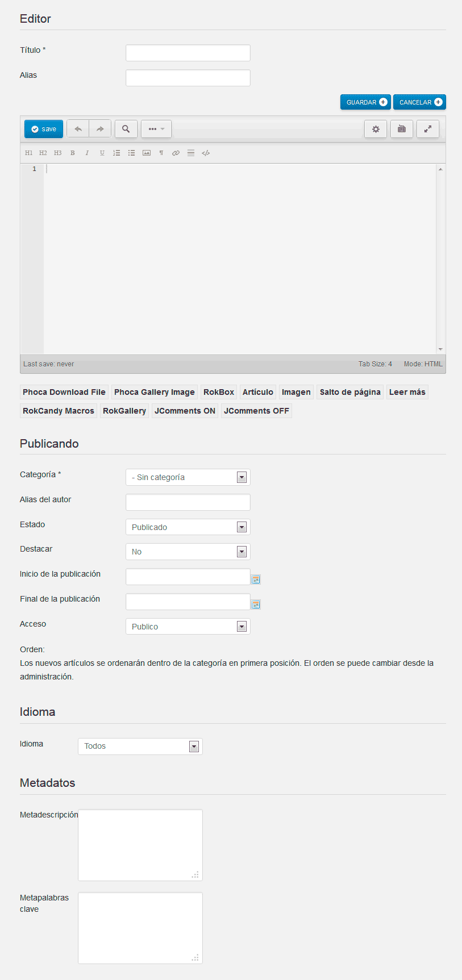Screen dimensions: 462x980
Task: Insert a link using the chain icon
Action: pos(176,153)
